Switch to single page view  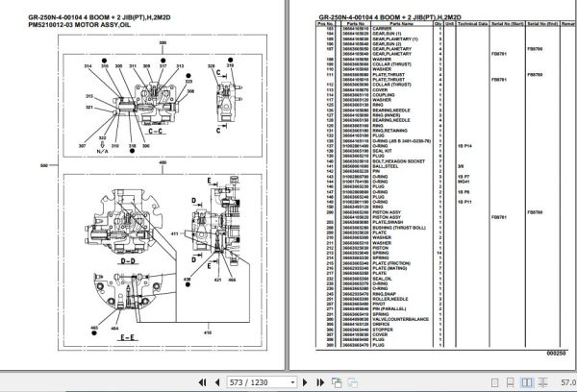494,382
